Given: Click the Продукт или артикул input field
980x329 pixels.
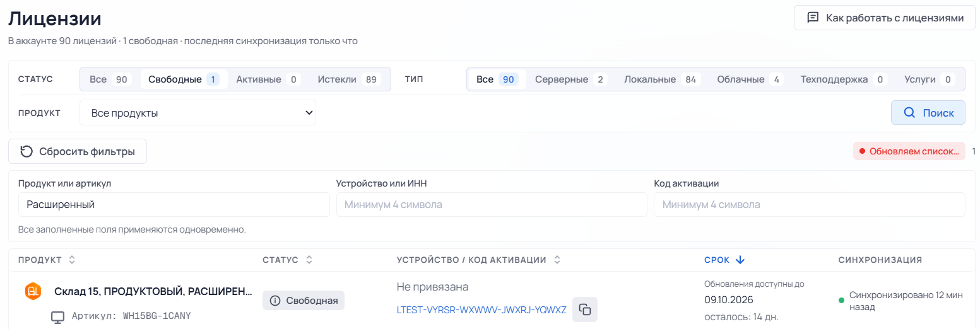Looking at the screenshot, I should tap(174, 205).
